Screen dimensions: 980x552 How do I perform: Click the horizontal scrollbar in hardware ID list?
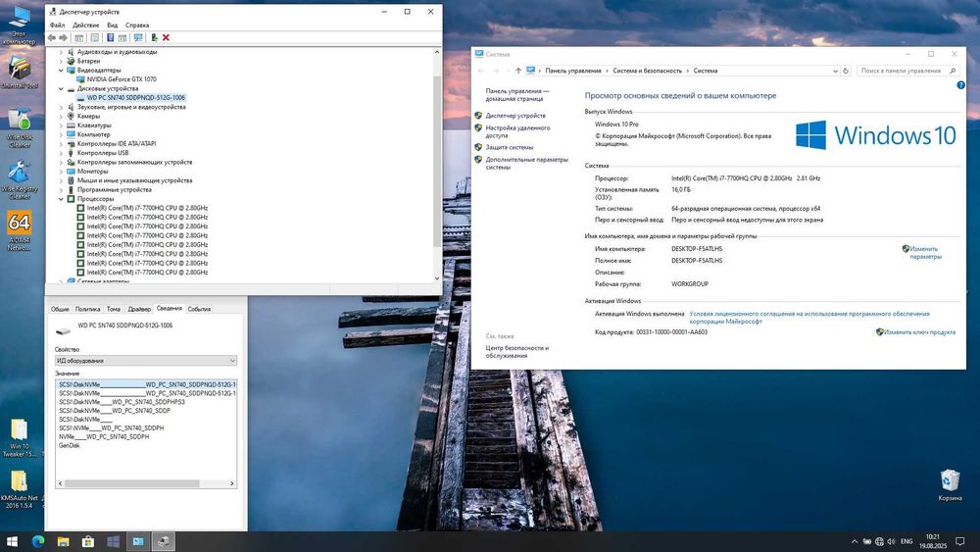(x=132, y=483)
